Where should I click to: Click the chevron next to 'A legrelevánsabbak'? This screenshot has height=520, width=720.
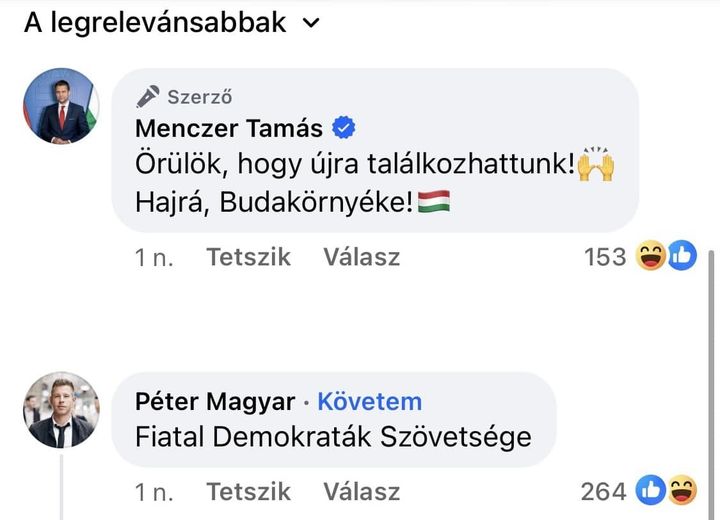pos(312,23)
